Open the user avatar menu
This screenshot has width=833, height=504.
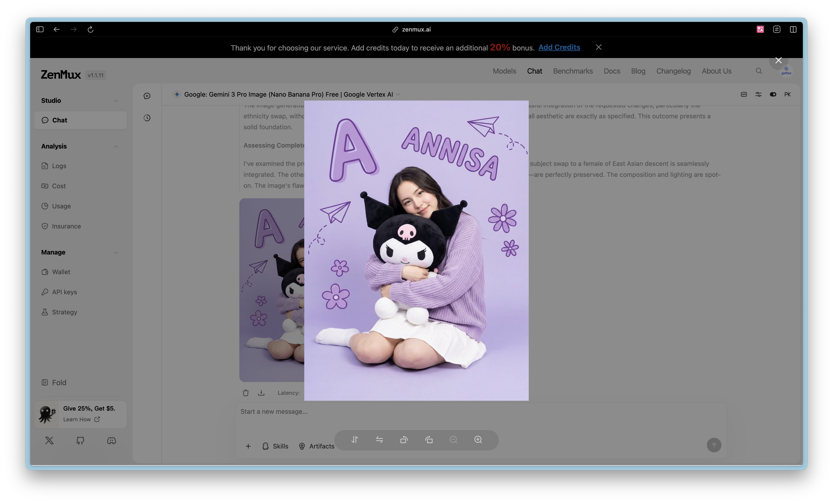(786, 71)
